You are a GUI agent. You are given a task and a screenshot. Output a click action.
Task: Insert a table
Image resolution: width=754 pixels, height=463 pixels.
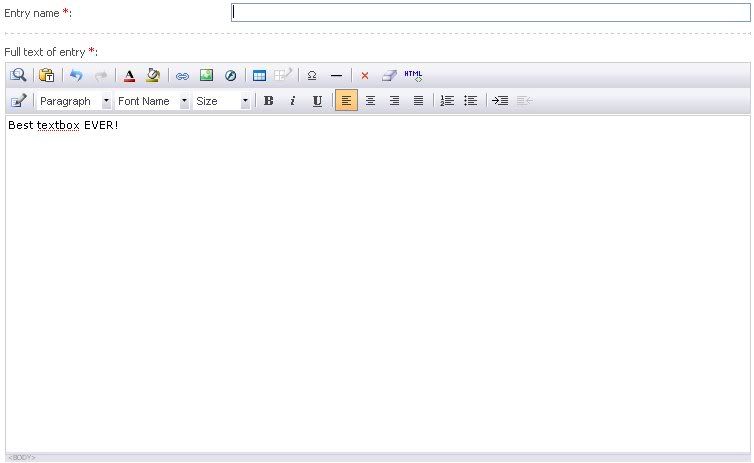coord(259,75)
